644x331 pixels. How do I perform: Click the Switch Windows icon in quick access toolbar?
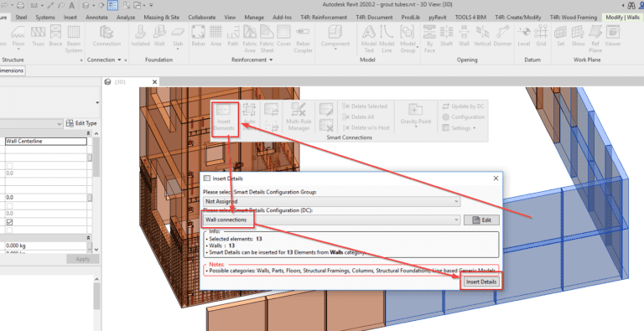tap(138, 5)
